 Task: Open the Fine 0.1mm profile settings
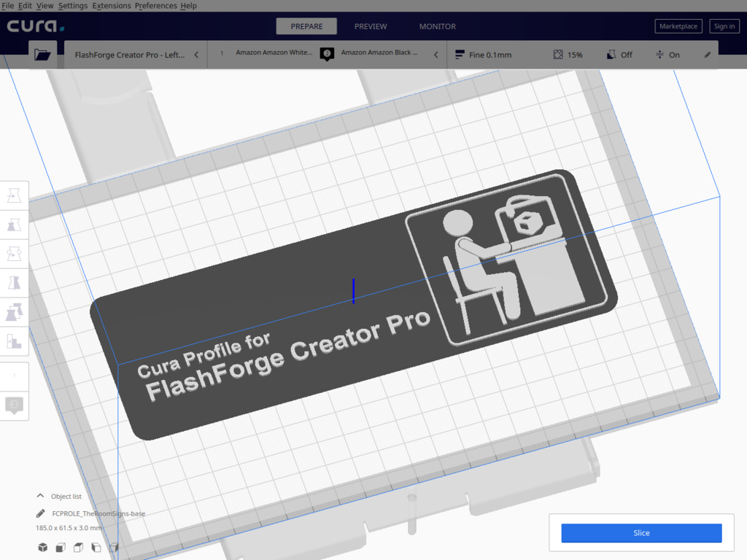click(x=484, y=55)
